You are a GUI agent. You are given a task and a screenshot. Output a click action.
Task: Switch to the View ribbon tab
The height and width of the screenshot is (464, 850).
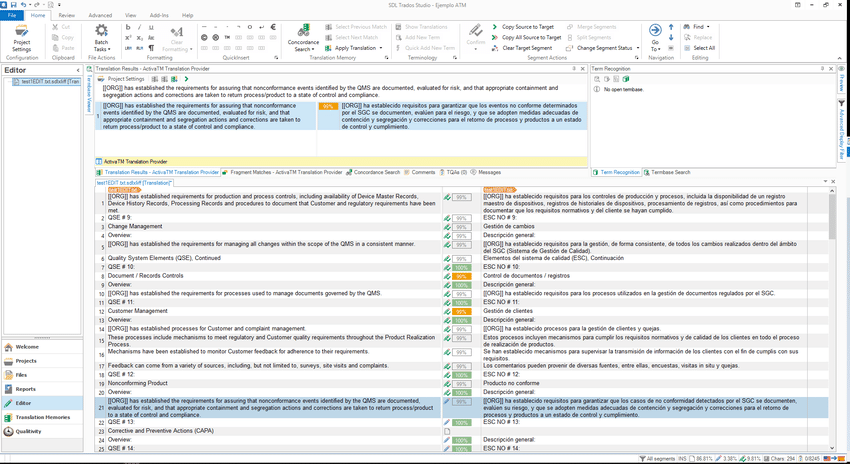tap(131, 15)
